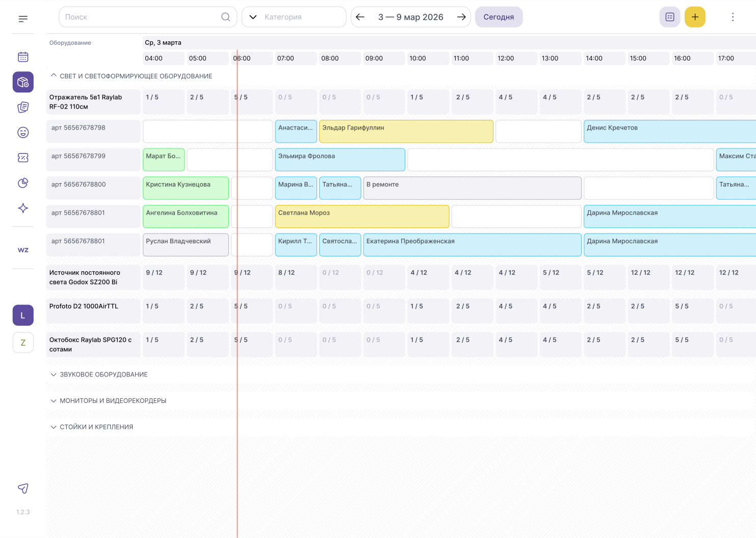Open the three-dot more options menu

tap(733, 17)
